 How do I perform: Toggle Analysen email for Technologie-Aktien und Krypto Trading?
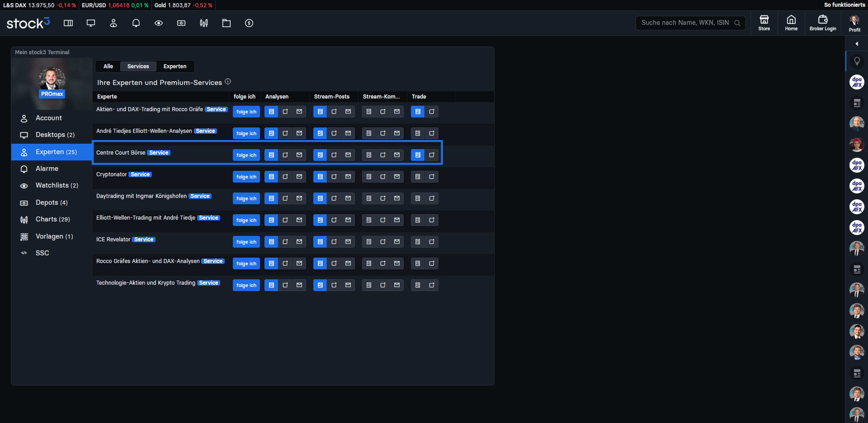point(299,285)
